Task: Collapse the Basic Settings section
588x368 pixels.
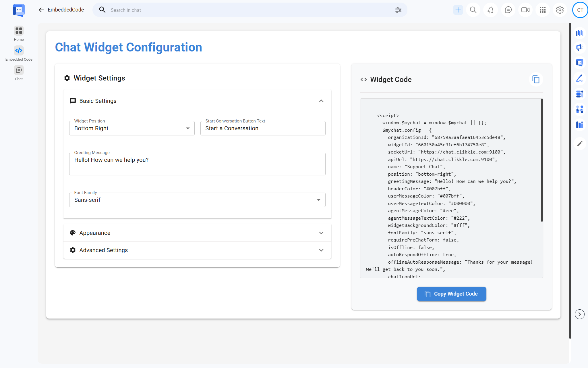Action: [321, 101]
